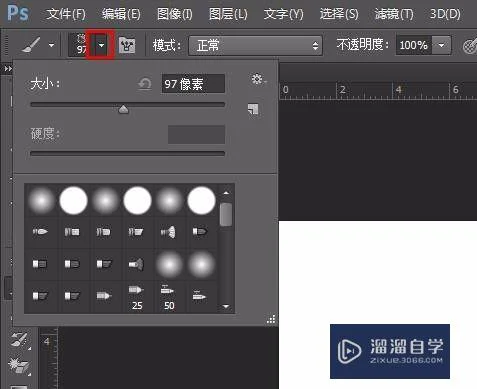
Task: Open the 图层(L) menu
Action: click(228, 14)
